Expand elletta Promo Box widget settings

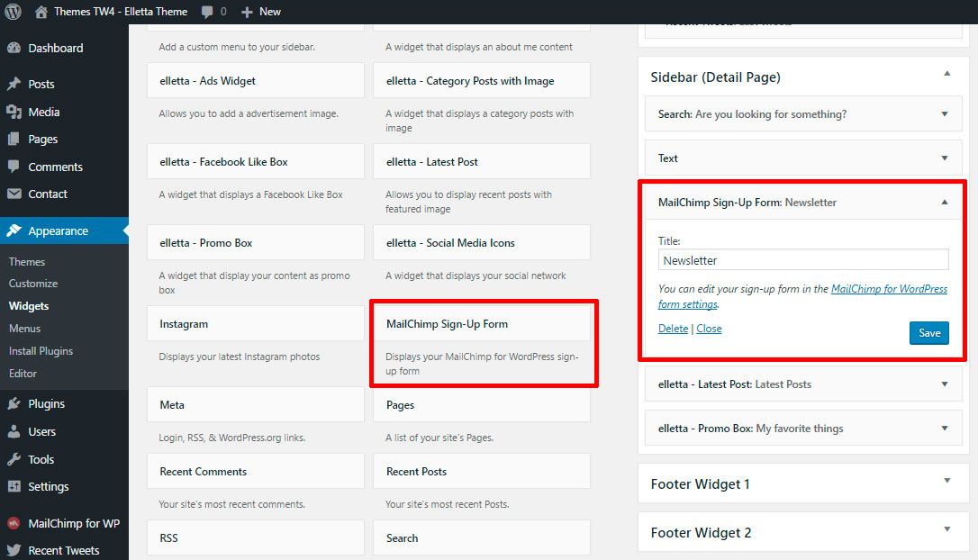coord(945,429)
